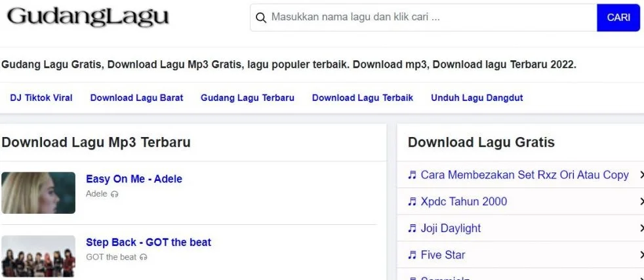This screenshot has height=280, width=644.
Task: Open DJ Tiktok Viral menu link
Action: pos(41,98)
